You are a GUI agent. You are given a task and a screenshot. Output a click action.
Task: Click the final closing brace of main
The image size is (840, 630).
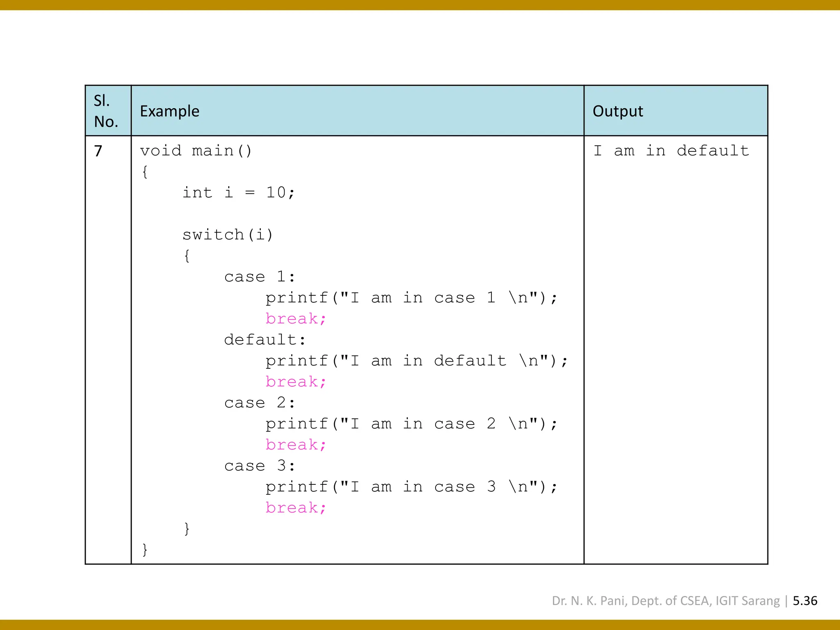[145, 550]
